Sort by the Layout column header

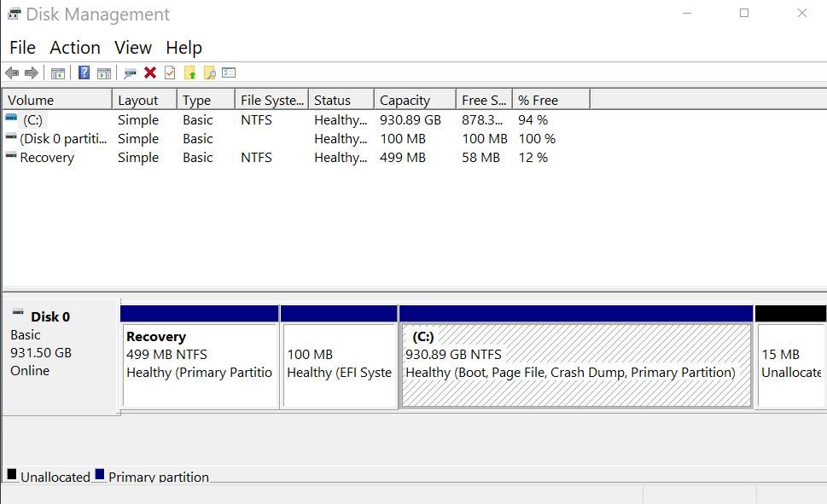(x=144, y=100)
